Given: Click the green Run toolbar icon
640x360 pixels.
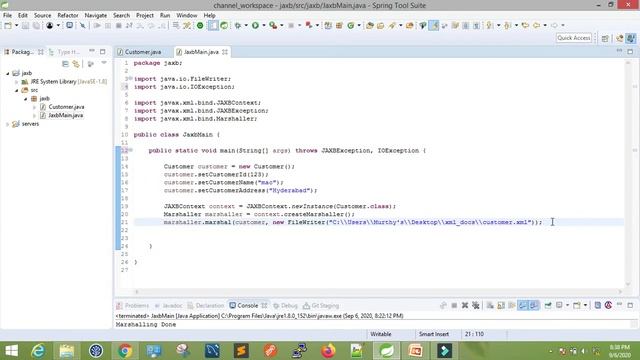Looking at the screenshot, I should click(255, 25).
